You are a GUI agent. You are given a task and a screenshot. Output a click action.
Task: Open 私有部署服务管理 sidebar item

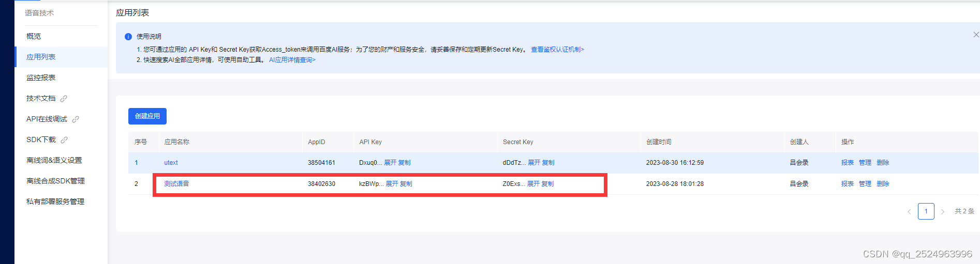tap(55, 201)
